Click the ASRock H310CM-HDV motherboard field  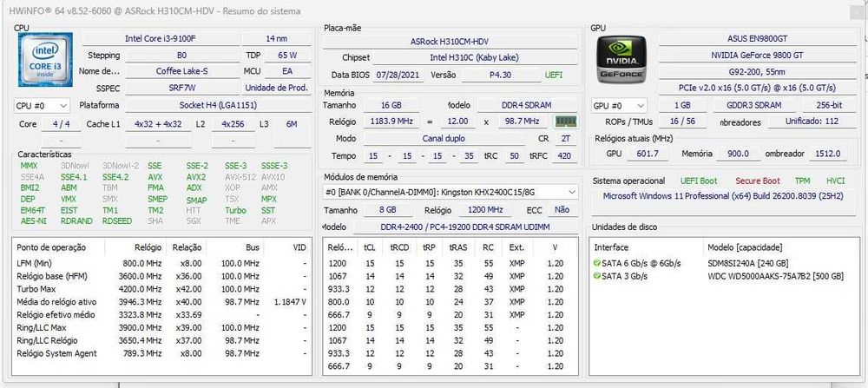450,42
